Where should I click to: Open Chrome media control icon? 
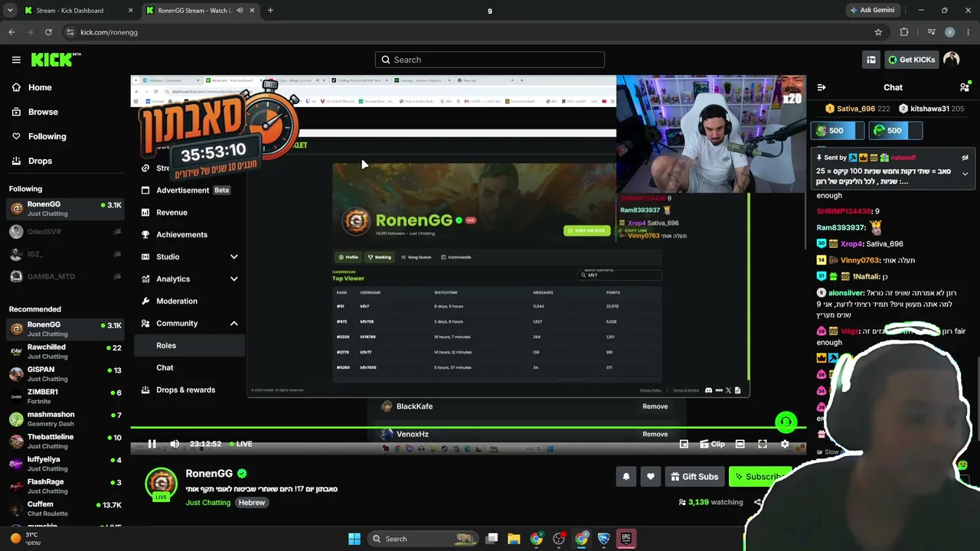coord(931,32)
